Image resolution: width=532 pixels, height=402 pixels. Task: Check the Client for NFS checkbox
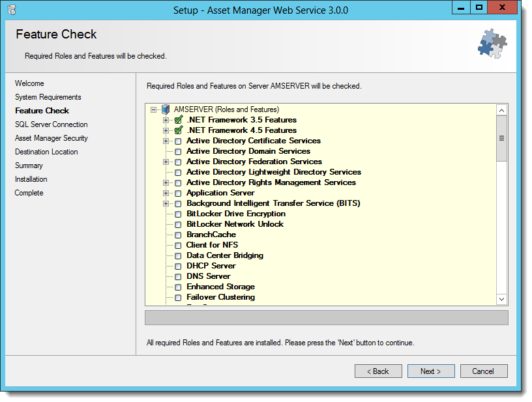pos(178,246)
